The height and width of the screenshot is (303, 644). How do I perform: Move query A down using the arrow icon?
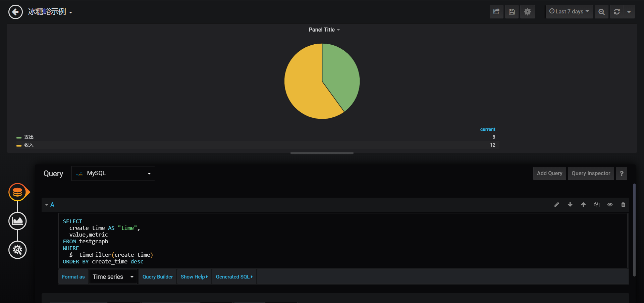[570, 204]
